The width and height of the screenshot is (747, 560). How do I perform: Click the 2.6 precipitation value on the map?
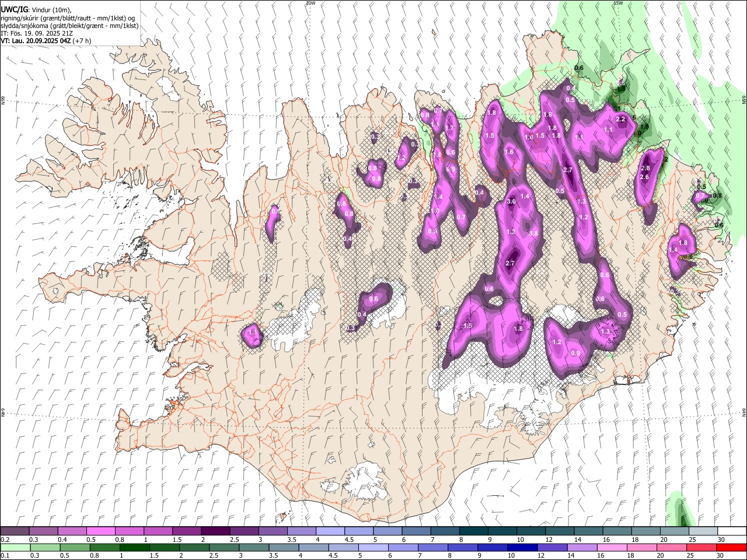click(644, 177)
